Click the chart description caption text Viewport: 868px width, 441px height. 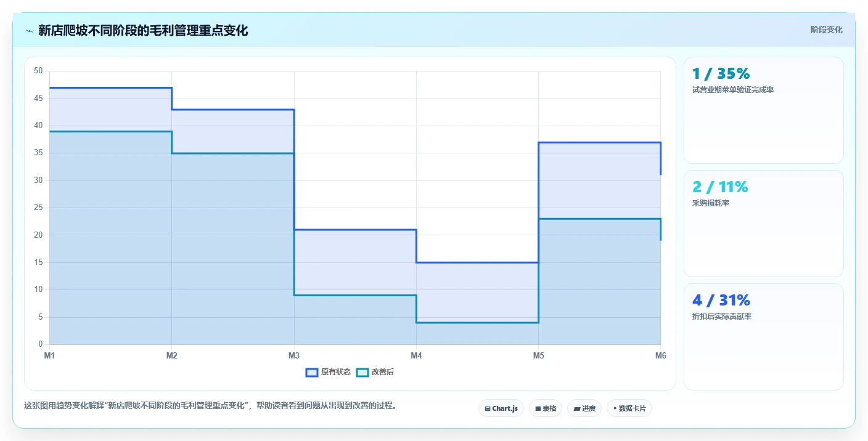click(x=211, y=406)
